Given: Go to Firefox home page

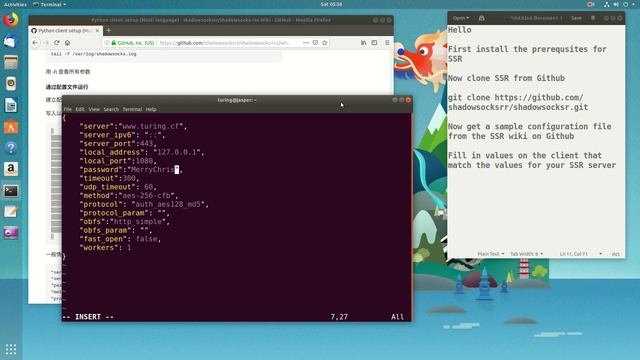Looking at the screenshot, I should 67,42.
